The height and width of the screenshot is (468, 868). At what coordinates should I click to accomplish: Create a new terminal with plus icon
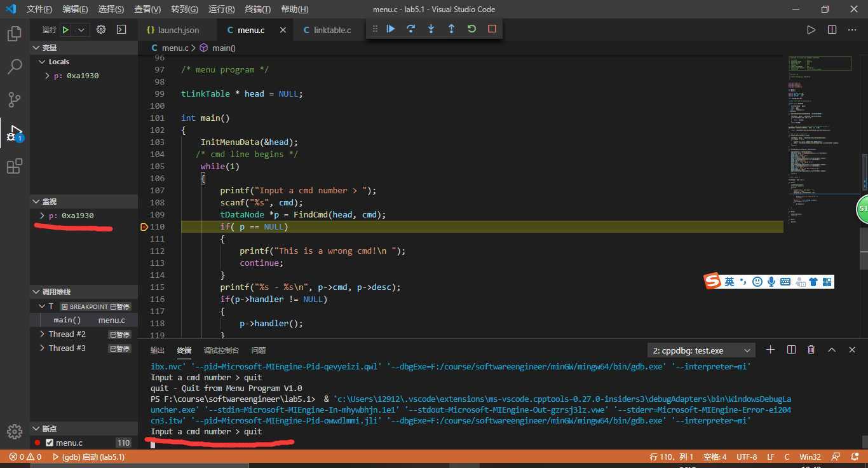[770, 350]
